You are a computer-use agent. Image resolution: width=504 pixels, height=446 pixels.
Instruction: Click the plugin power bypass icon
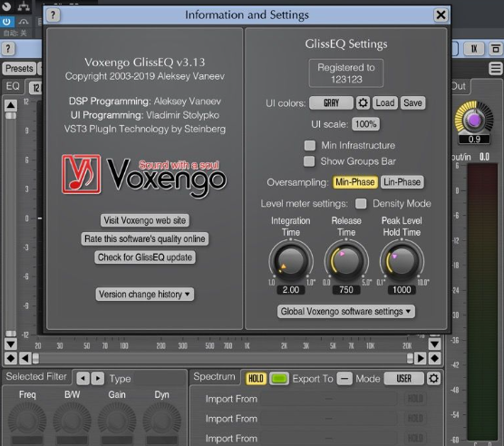(6, 22)
